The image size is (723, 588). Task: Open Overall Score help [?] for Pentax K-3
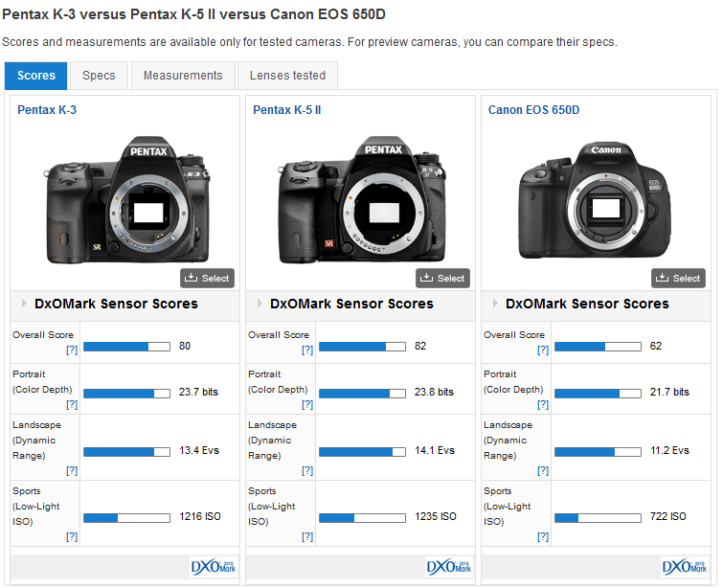pyautogui.click(x=72, y=351)
